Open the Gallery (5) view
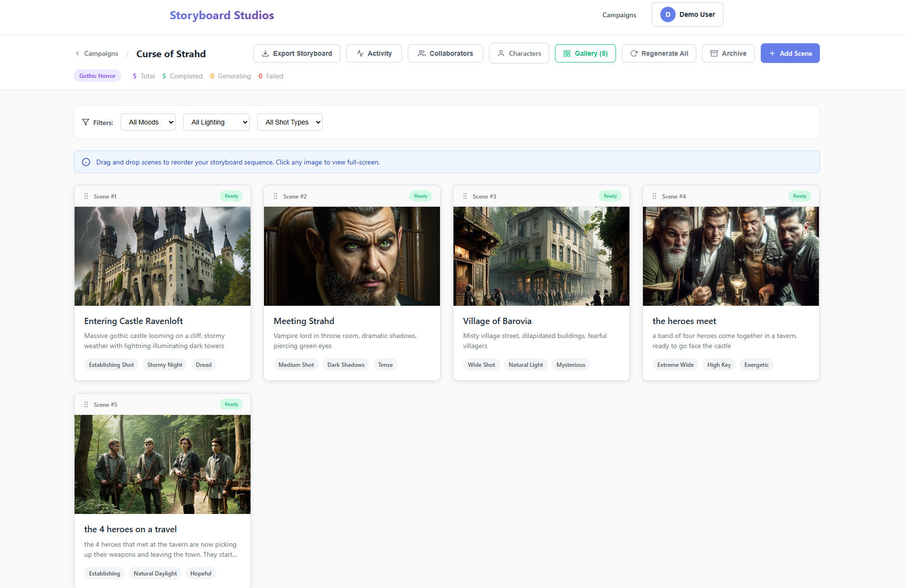The image size is (905, 588). tap(585, 53)
